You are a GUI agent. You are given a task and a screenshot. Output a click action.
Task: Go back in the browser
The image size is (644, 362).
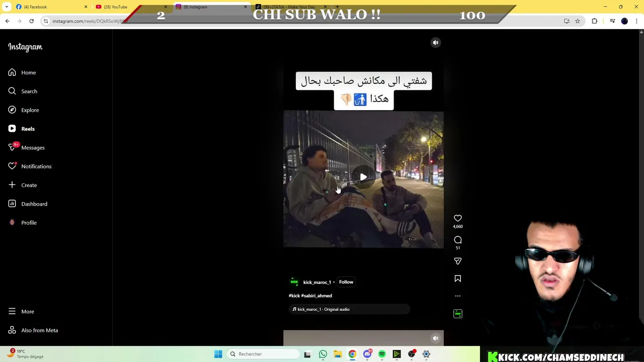click(x=8, y=21)
